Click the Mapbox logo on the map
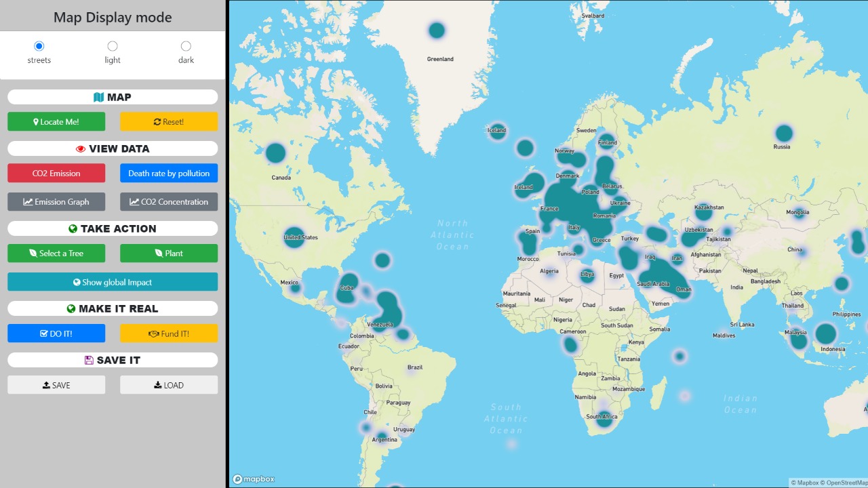 [254, 479]
